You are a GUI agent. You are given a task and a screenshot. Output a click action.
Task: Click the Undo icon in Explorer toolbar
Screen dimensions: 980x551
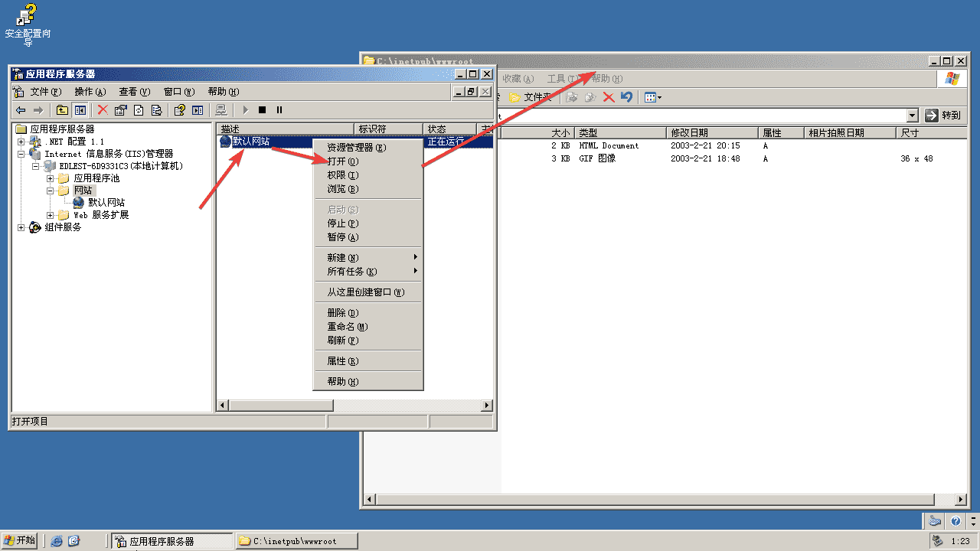click(x=626, y=97)
